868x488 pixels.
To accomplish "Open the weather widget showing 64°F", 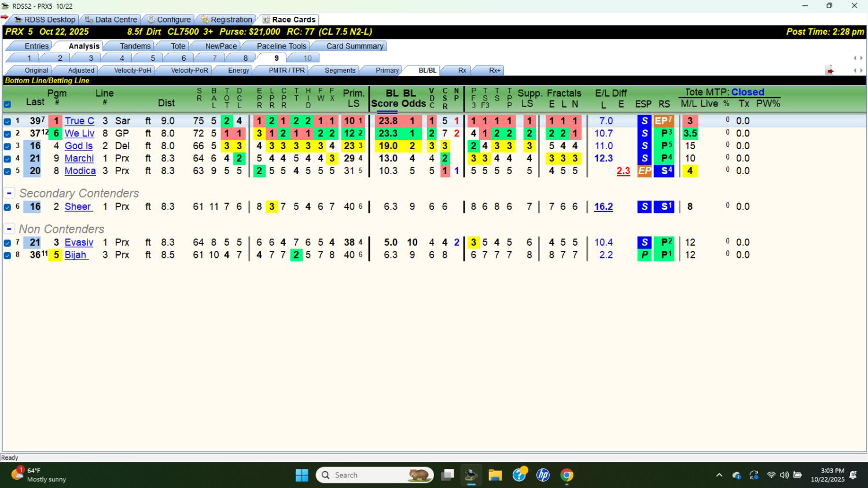I will coord(38,475).
